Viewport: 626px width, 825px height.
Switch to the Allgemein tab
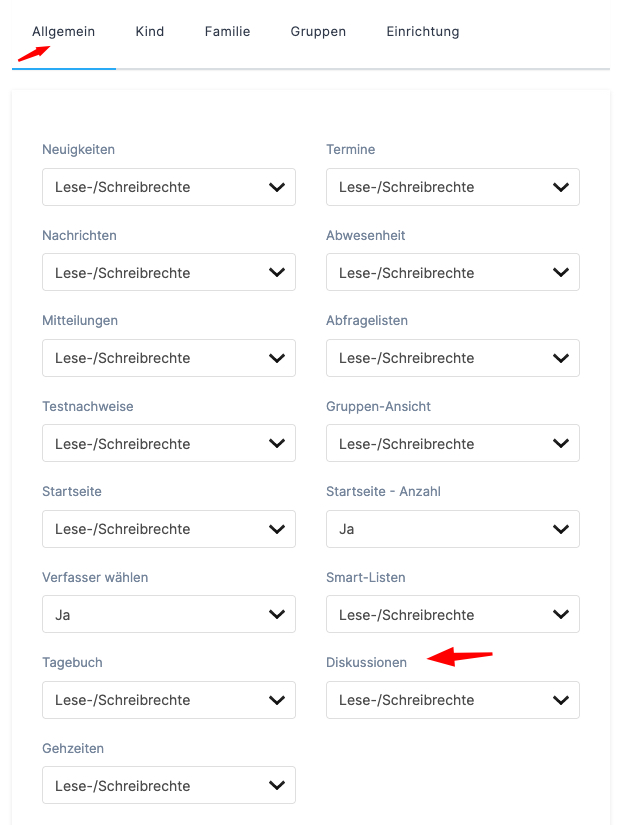coord(64,32)
